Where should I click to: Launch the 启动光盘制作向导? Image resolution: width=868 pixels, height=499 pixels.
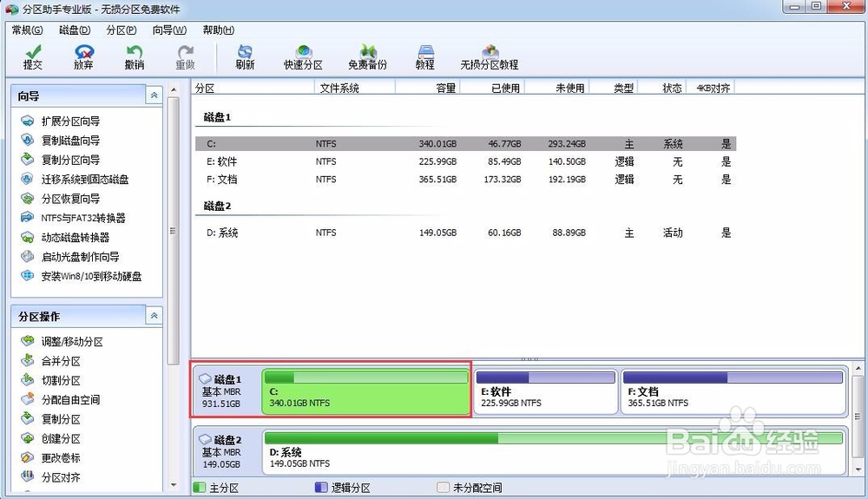70,257
